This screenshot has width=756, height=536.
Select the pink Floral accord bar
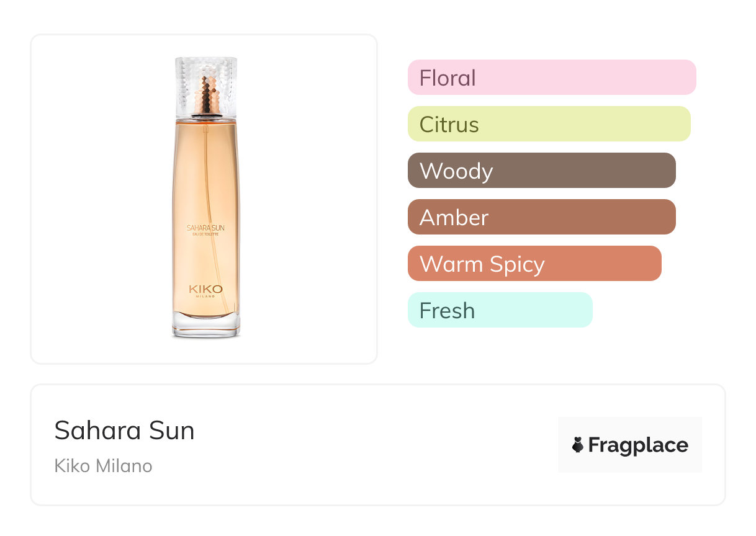pyautogui.click(x=551, y=78)
